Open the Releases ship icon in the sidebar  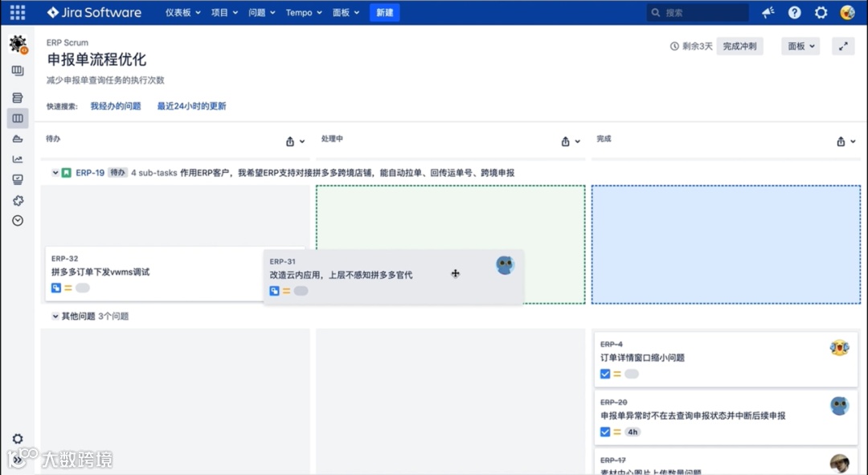point(18,138)
